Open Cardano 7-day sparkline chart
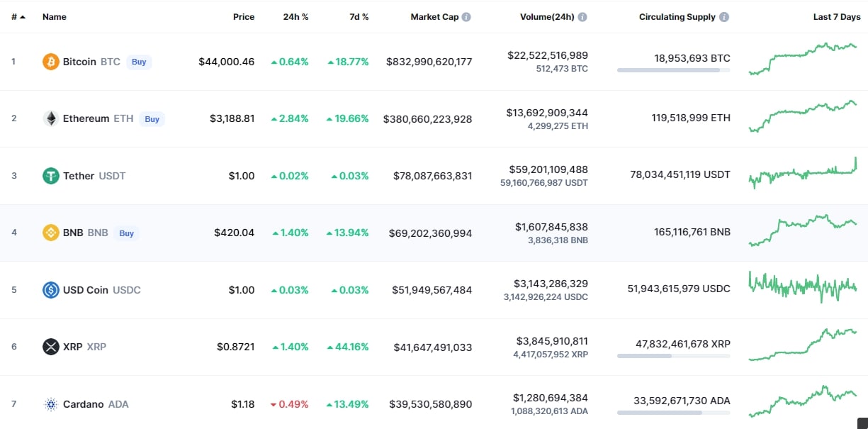 [x=803, y=401]
